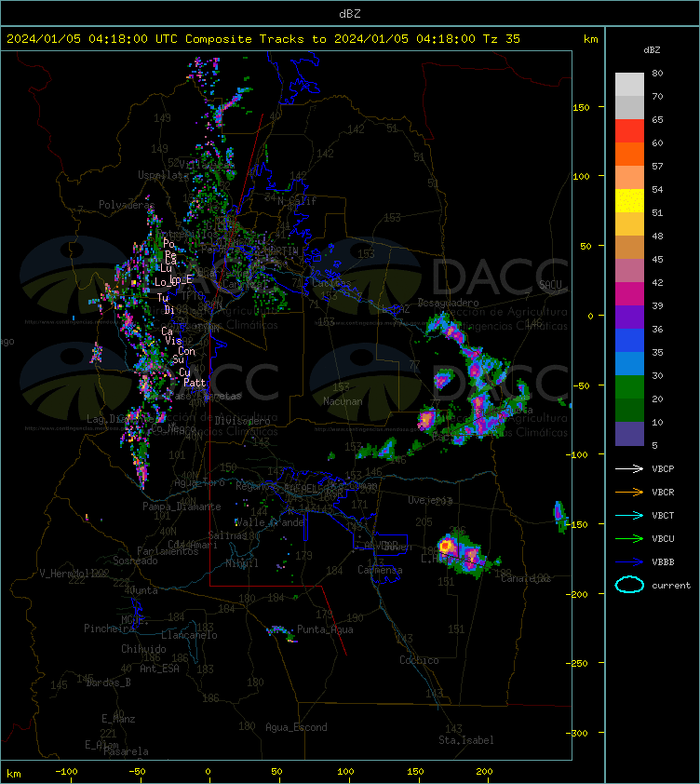Click the Nacunan map label
Image resolution: width=700 pixels, height=784 pixels.
pyautogui.click(x=343, y=401)
